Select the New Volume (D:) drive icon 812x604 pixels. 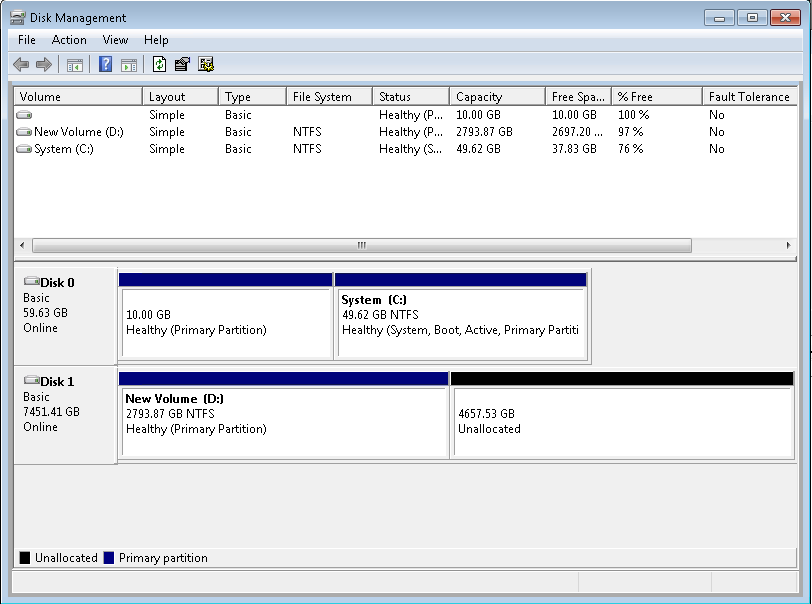click(24, 132)
